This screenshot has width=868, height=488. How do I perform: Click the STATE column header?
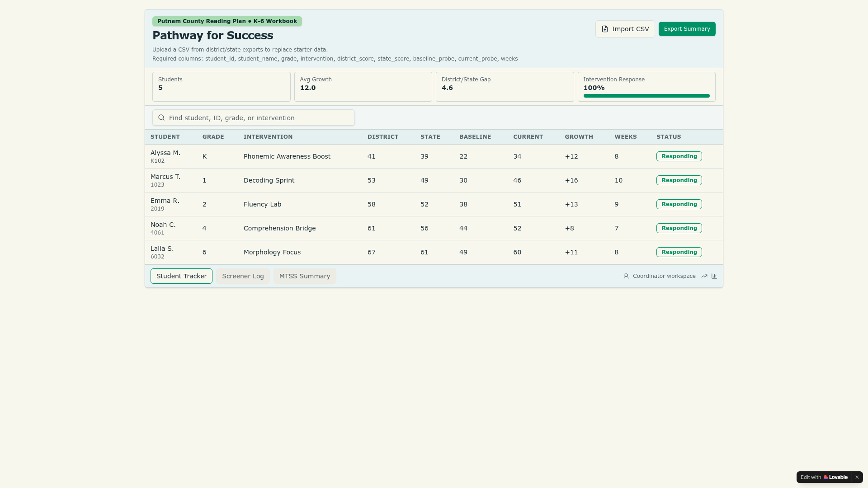[x=430, y=137]
